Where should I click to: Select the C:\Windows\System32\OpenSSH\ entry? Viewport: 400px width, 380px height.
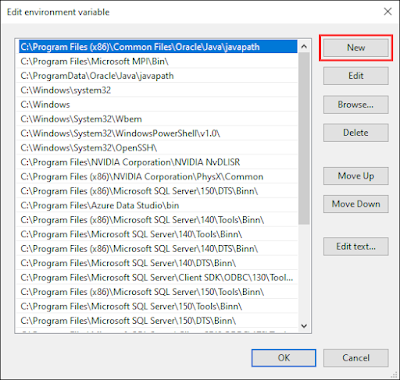[157, 148]
